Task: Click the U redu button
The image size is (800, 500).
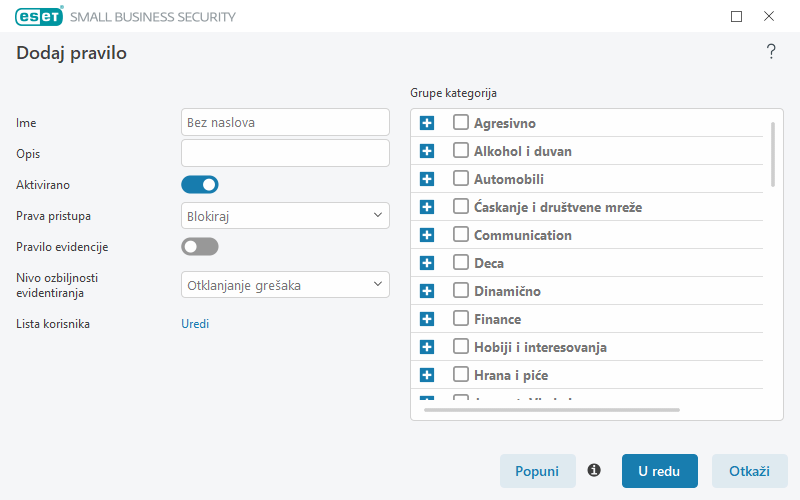Action: [x=659, y=471]
